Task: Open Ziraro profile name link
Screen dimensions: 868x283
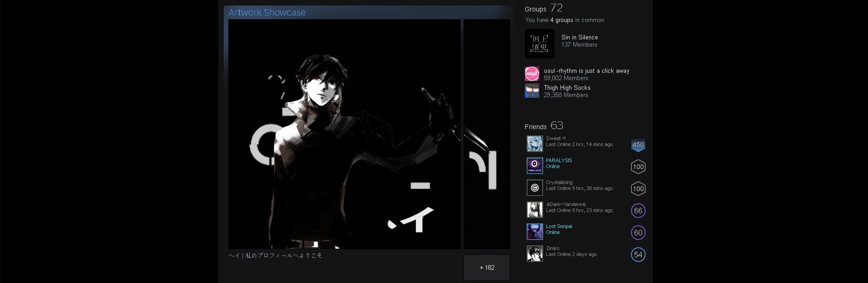Action: [553, 248]
